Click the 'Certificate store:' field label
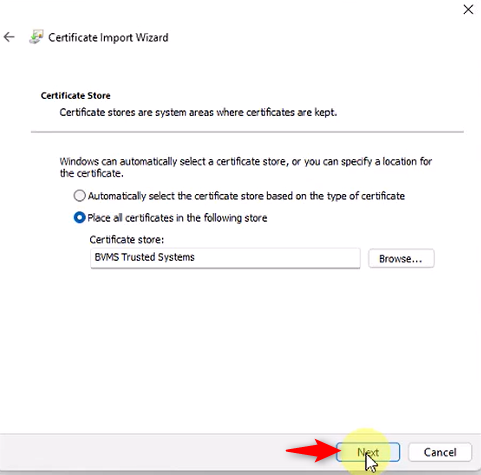Image resolution: width=481 pixels, height=475 pixels. 127,240
